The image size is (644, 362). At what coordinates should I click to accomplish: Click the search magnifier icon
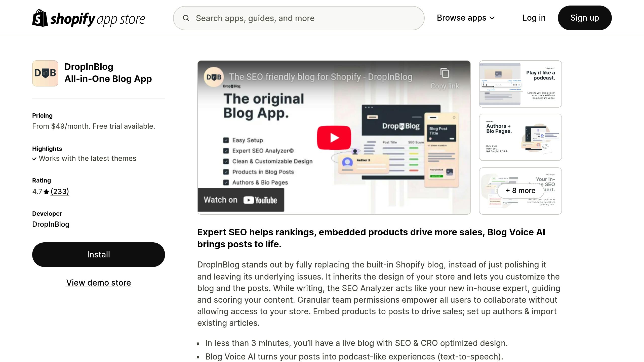(x=186, y=18)
